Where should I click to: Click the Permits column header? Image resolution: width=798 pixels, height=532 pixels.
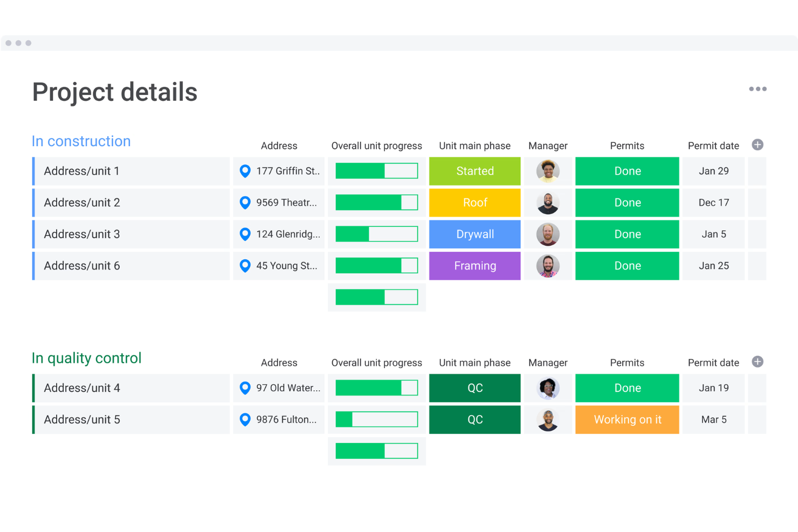click(627, 146)
